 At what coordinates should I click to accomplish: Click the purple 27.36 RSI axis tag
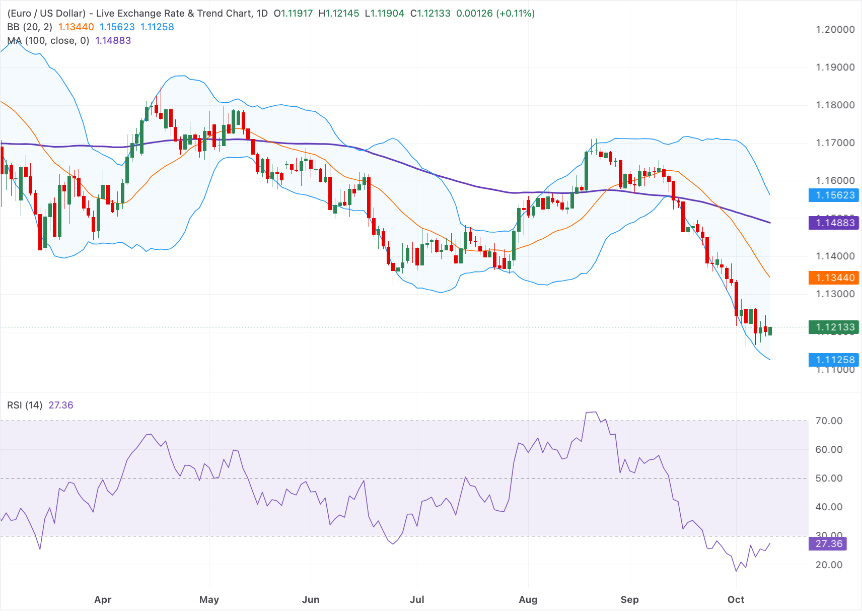827,543
